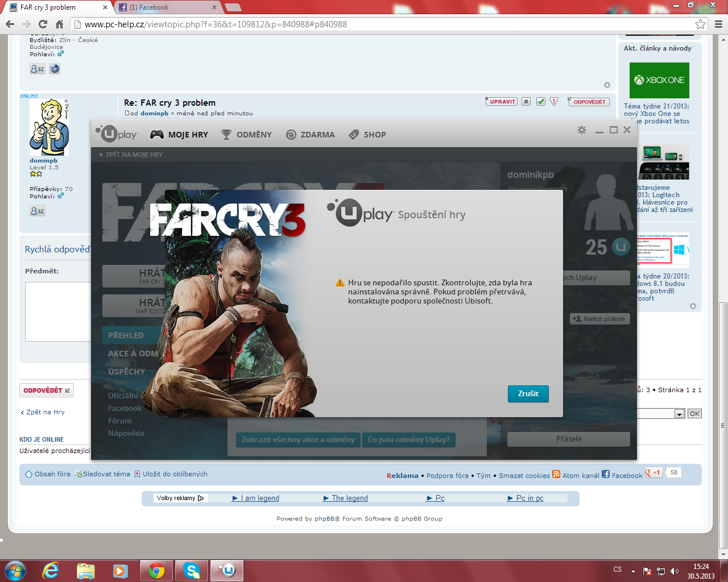The image size is (728, 582).
Task: Click Nalézt přátele in Uplay
Action: pos(599,319)
